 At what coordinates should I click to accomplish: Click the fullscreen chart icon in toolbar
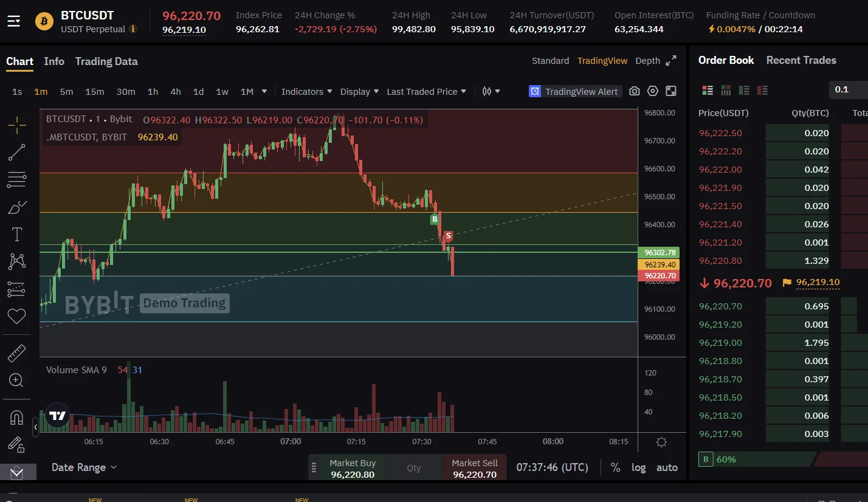coord(671,91)
